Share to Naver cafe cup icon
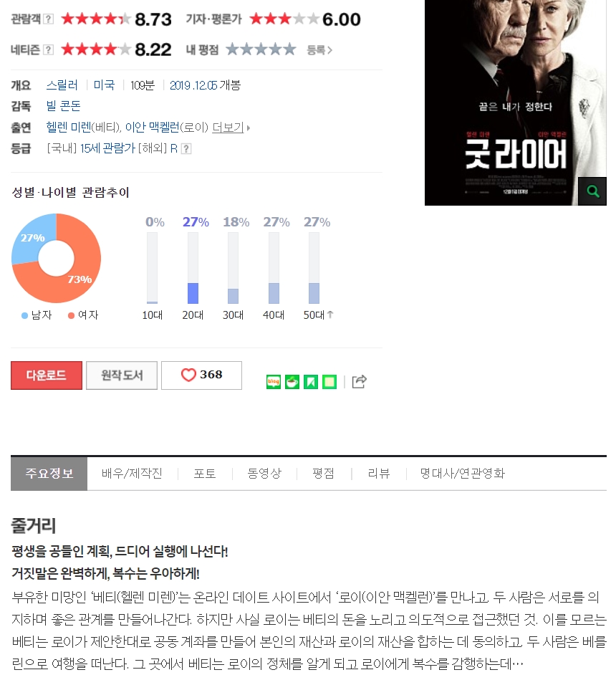The width and height of the screenshot is (616, 680). point(292,382)
